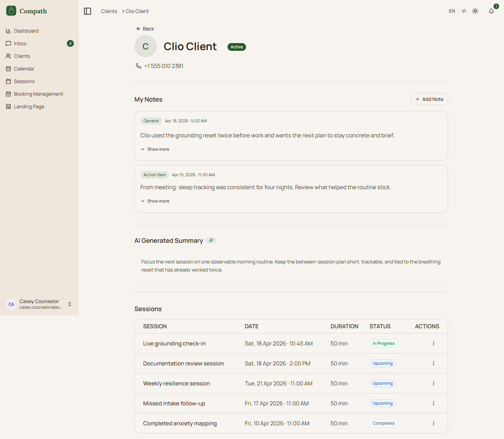Select Documentation review session name
The height and width of the screenshot is (439, 504).
pyautogui.click(x=183, y=363)
